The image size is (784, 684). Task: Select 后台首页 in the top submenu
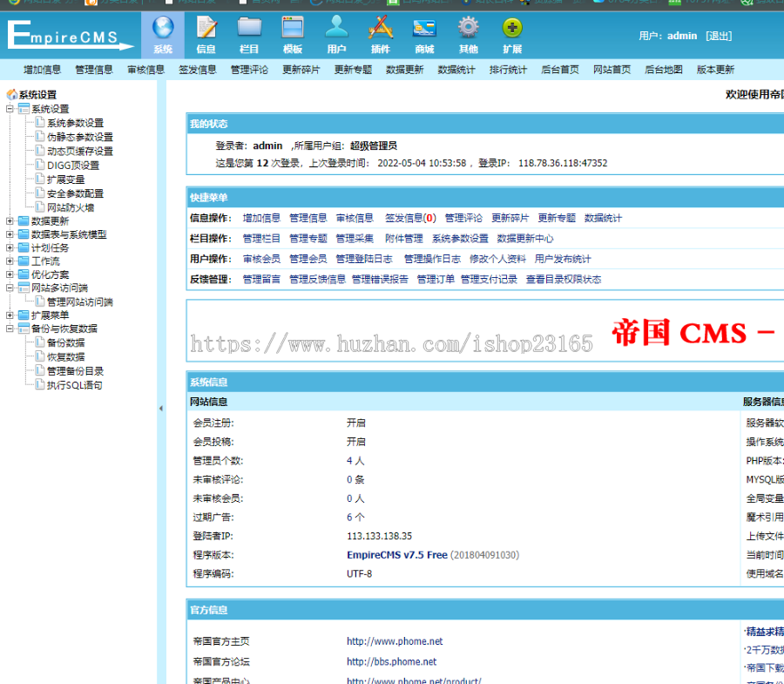pyautogui.click(x=560, y=70)
